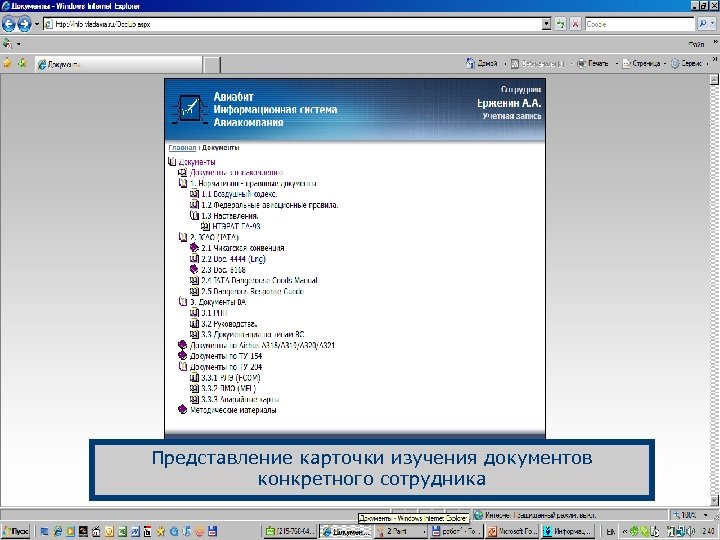Click purple book icon of Документы по Airbus
Viewport: 720px width, 540px height.
(x=183, y=345)
